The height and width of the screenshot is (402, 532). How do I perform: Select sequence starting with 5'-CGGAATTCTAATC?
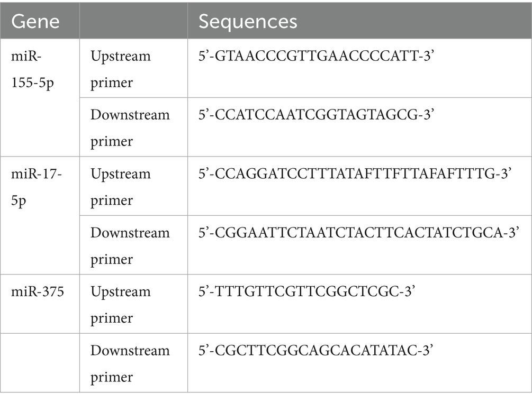[358, 233]
